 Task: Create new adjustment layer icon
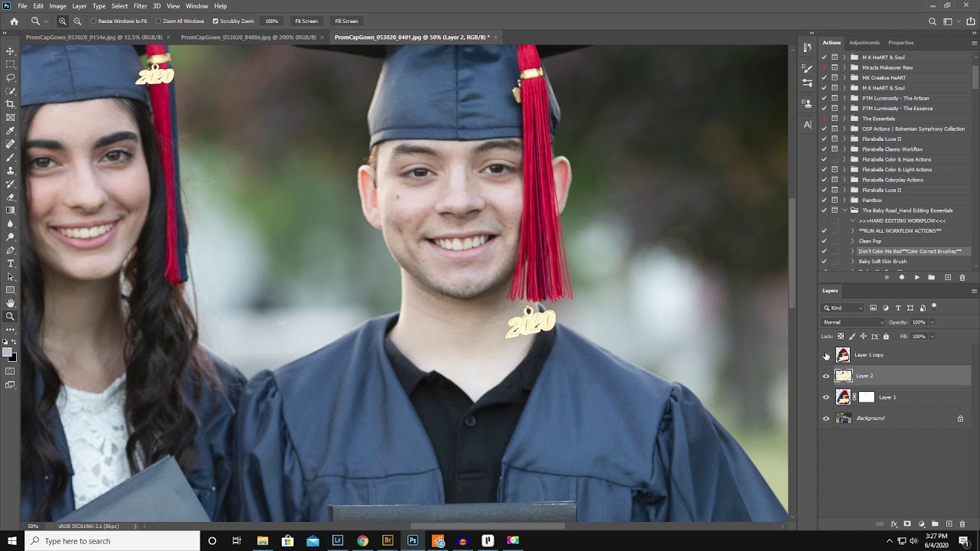(921, 524)
